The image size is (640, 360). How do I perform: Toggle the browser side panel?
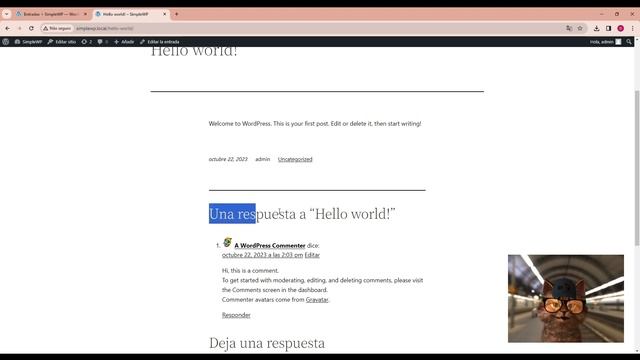[x=609, y=28]
